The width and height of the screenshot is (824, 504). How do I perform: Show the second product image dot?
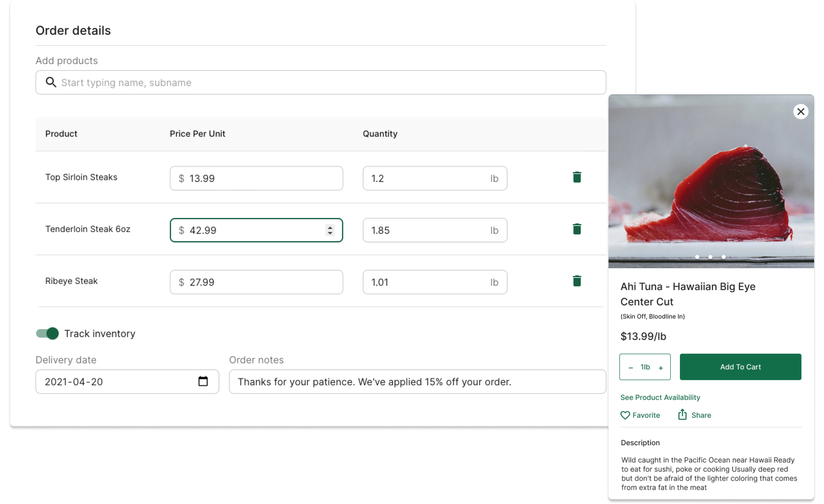tap(710, 257)
